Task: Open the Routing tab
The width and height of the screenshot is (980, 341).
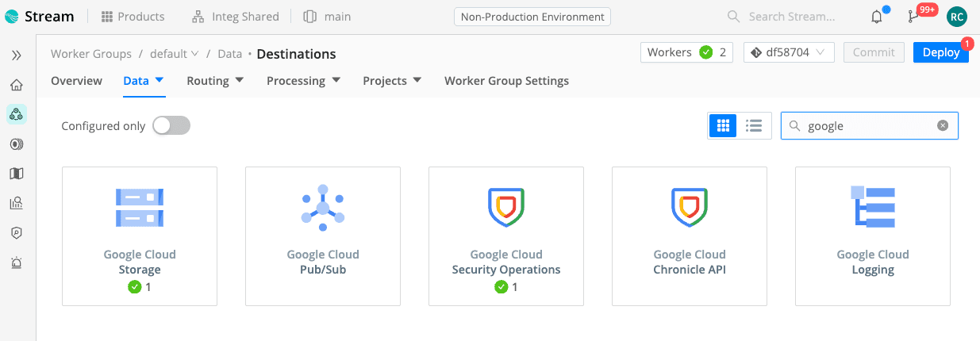Action: [208, 81]
